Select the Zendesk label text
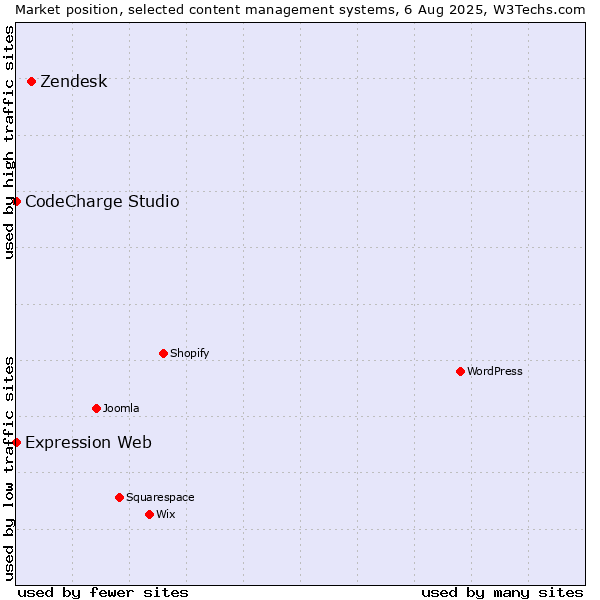600x600 pixels. click(74, 81)
